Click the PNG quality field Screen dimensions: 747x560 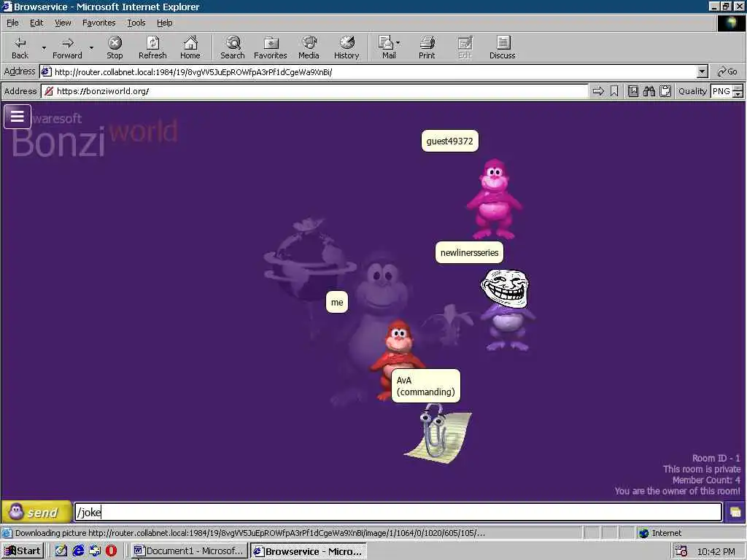[x=721, y=91]
